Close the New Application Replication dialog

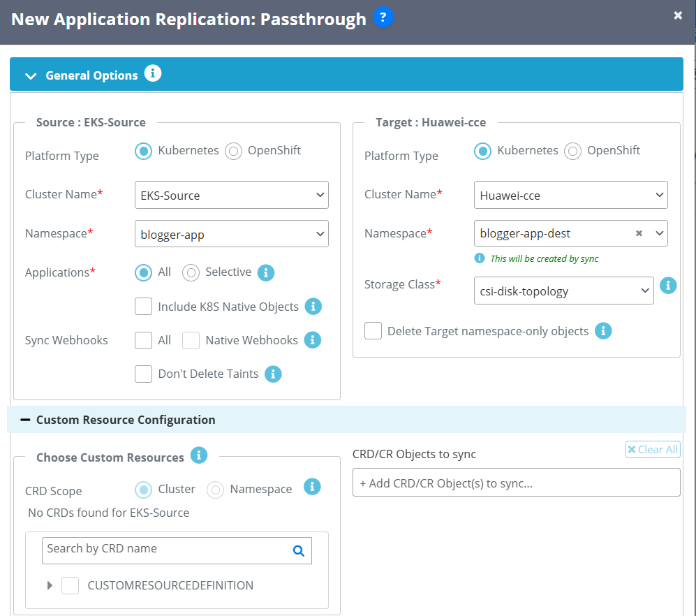(x=678, y=15)
